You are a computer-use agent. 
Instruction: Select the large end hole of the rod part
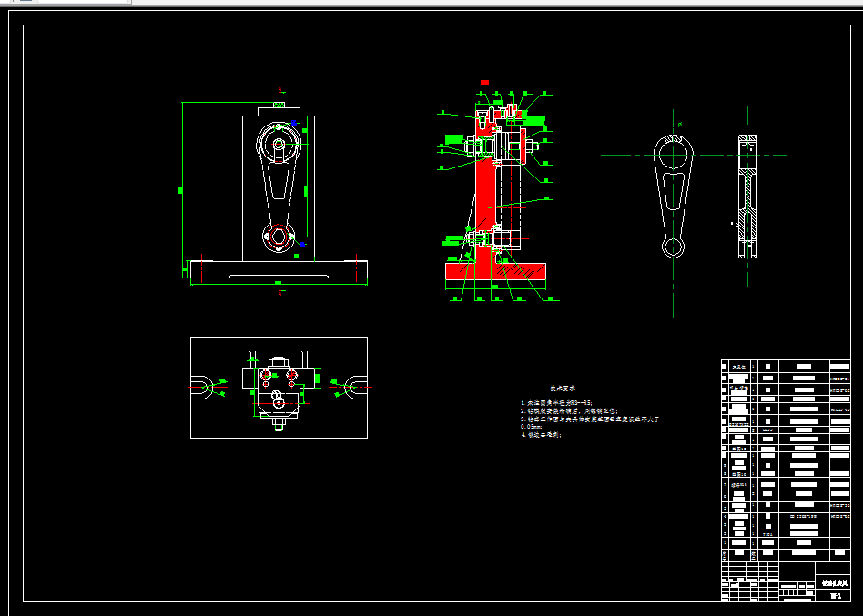coord(673,155)
